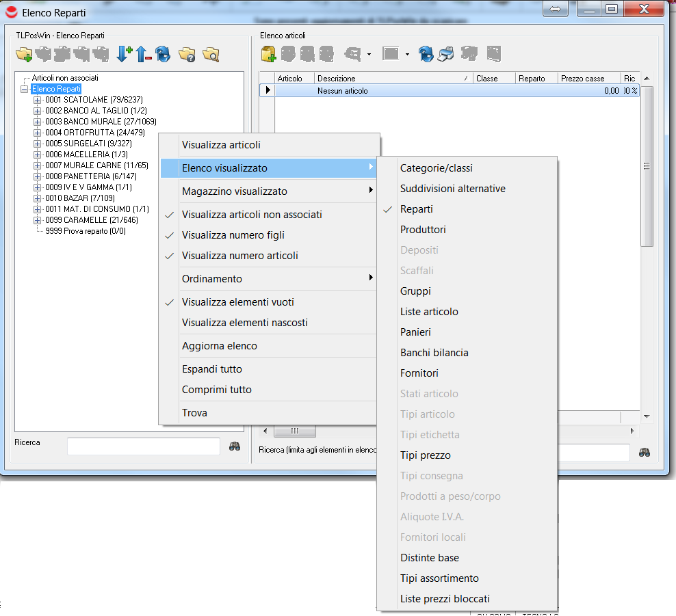676x616 pixels.
Task: Click the blue up arrow with red minus
Action: point(143,54)
